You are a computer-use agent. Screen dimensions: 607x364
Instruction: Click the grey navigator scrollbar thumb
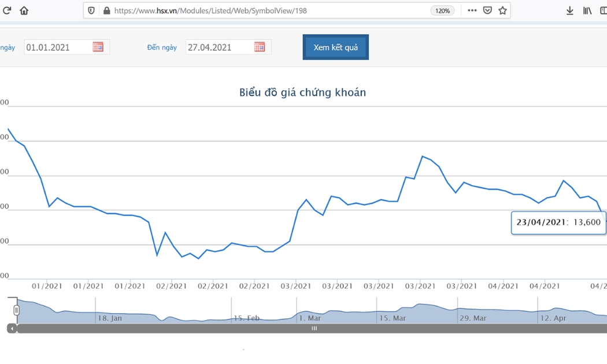[x=314, y=328]
